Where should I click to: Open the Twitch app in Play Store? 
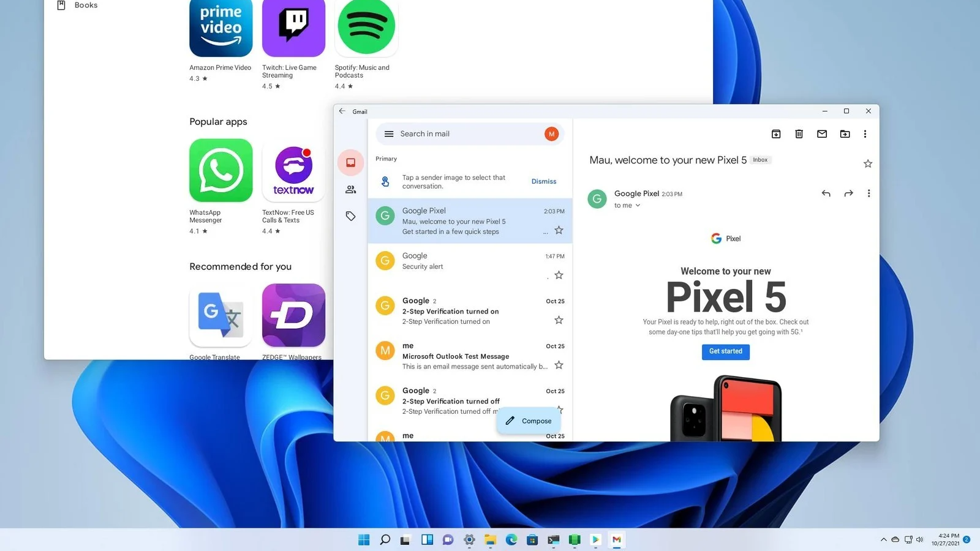293,28
